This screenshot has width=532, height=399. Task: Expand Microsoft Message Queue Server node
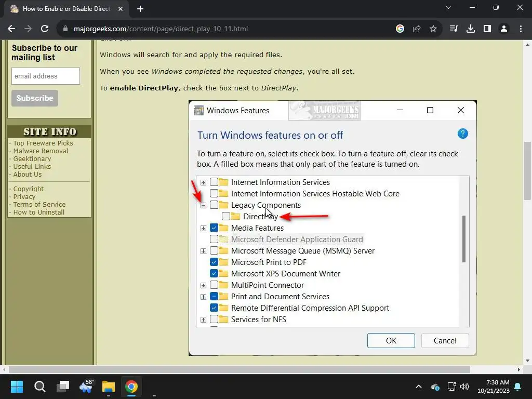[x=203, y=251]
